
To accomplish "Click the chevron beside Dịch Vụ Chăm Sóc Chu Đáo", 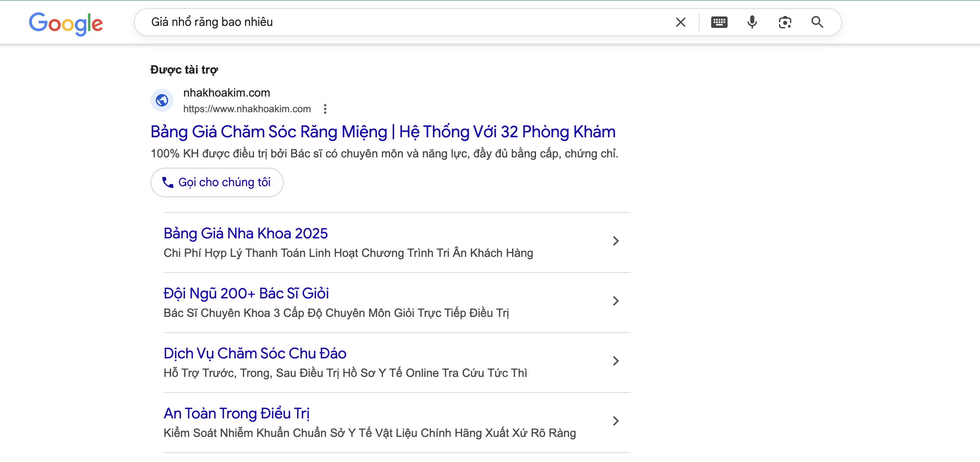I will click(x=616, y=361).
